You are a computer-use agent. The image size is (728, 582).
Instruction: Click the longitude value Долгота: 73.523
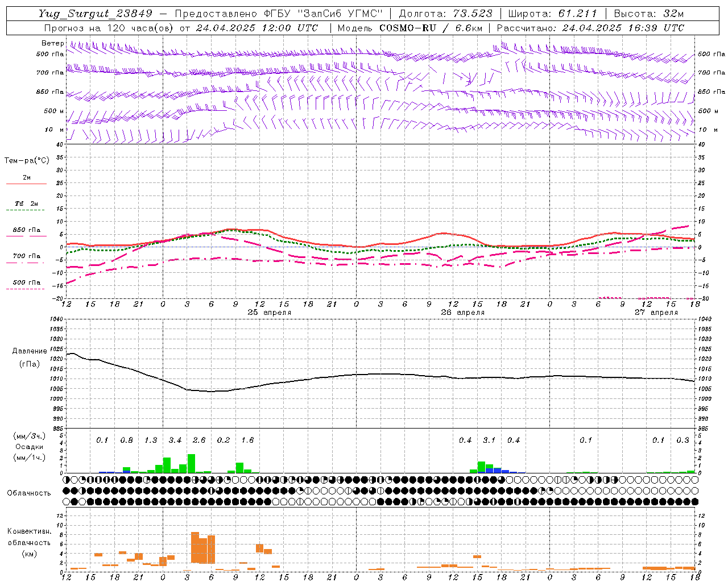click(446, 14)
